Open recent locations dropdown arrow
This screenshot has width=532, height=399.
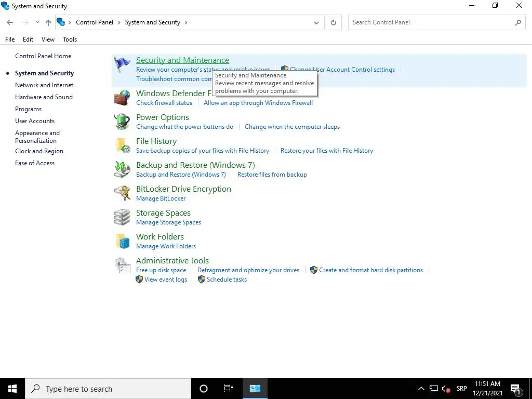point(37,22)
